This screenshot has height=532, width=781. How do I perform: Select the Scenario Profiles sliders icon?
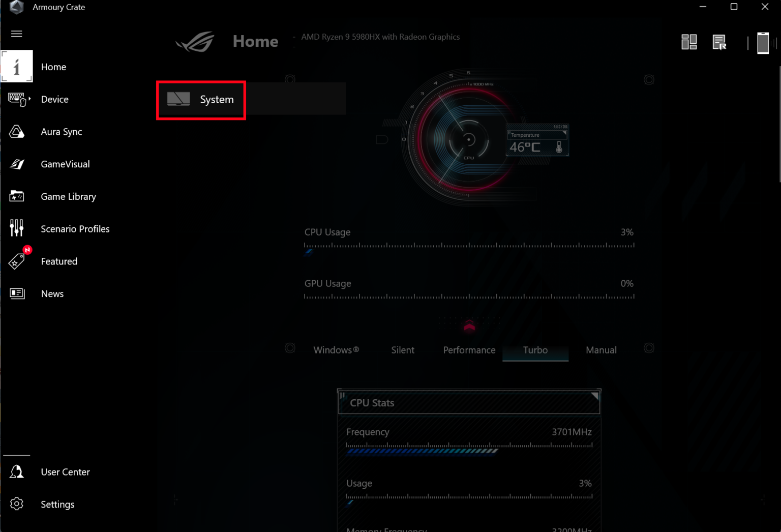pyautogui.click(x=17, y=228)
